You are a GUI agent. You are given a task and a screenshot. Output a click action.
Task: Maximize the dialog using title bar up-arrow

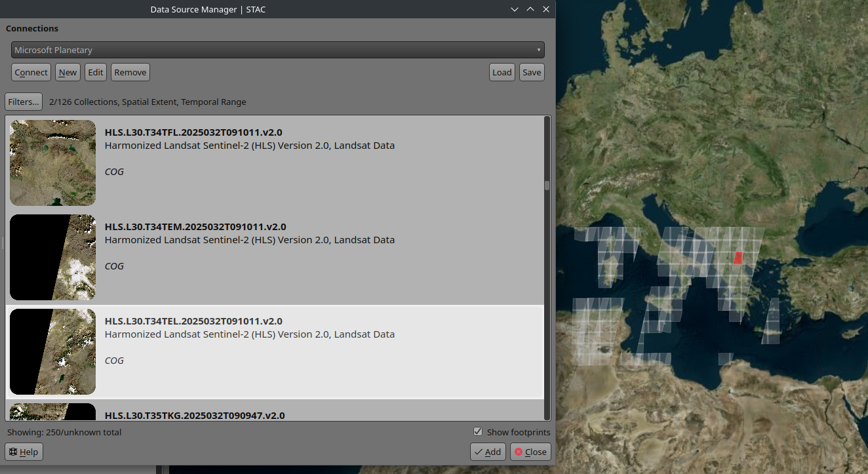530,9
